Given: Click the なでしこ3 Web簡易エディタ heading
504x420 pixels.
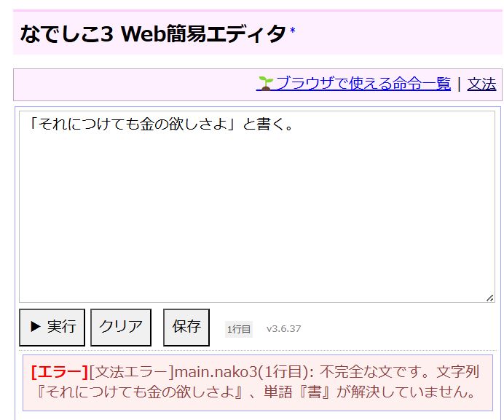Looking at the screenshot, I should click(x=153, y=33).
